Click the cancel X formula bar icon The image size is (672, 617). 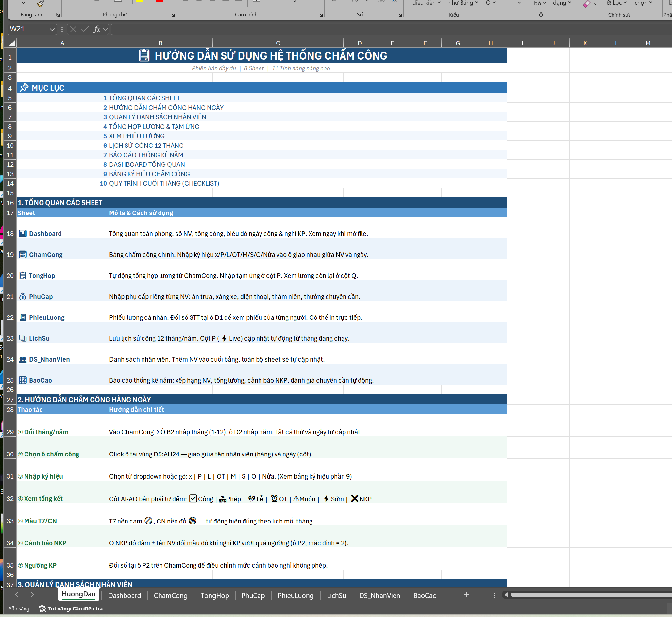click(x=74, y=29)
